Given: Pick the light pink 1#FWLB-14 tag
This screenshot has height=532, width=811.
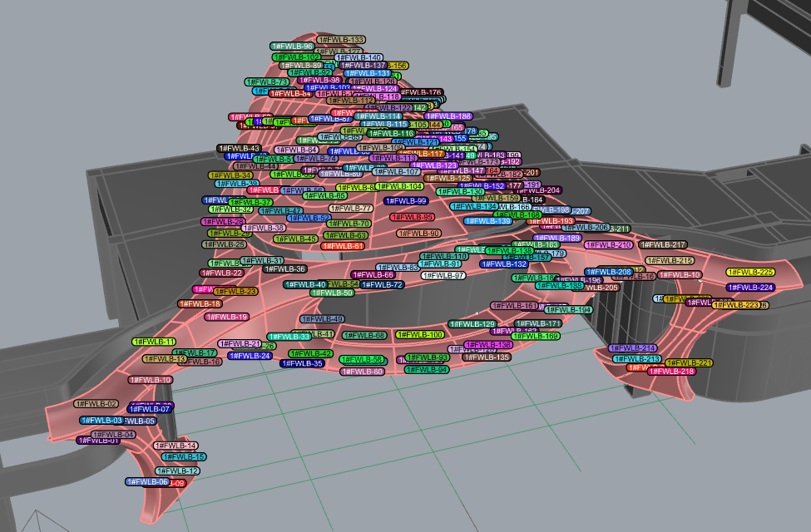Looking at the screenshot, I should [x=176, y=446].
